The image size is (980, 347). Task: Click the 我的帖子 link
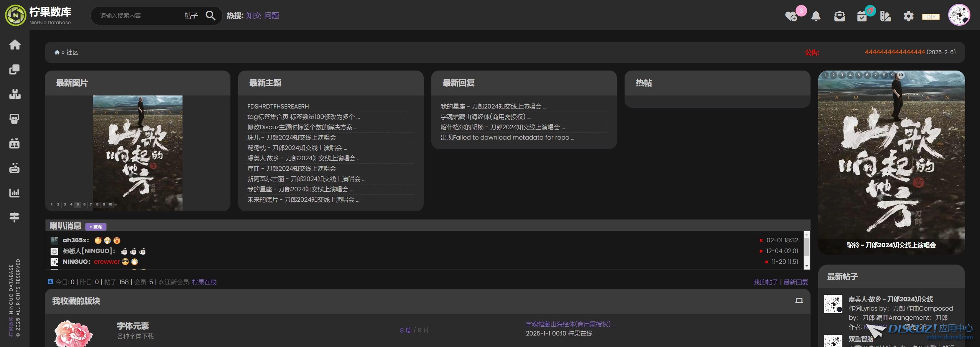[x=765, y=282]
